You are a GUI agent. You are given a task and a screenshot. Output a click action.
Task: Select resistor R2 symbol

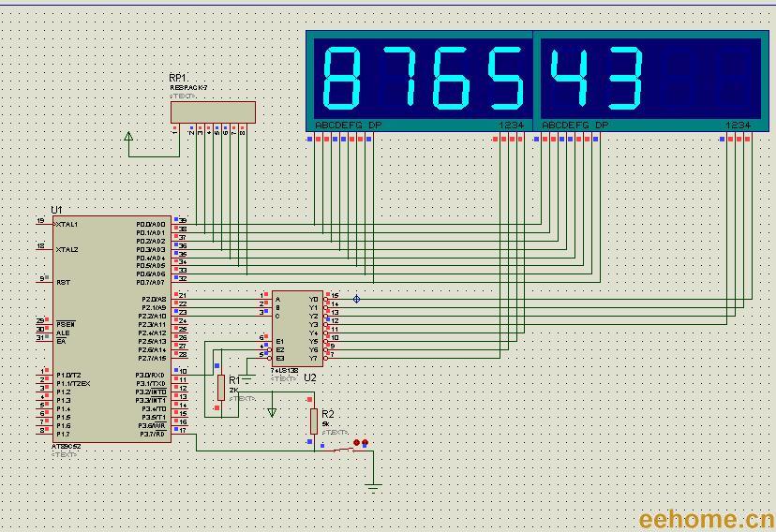pyautogui.click(x=314, y=421)
